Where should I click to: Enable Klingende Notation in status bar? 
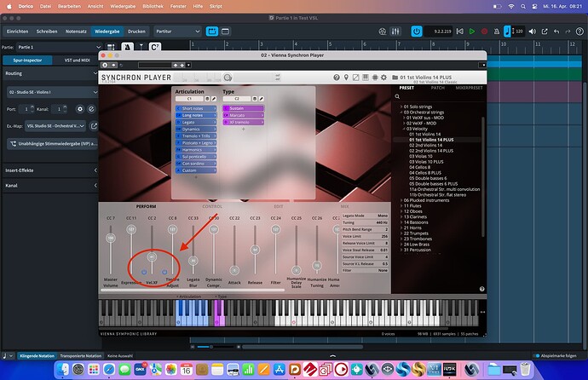(x=37, y=355)
